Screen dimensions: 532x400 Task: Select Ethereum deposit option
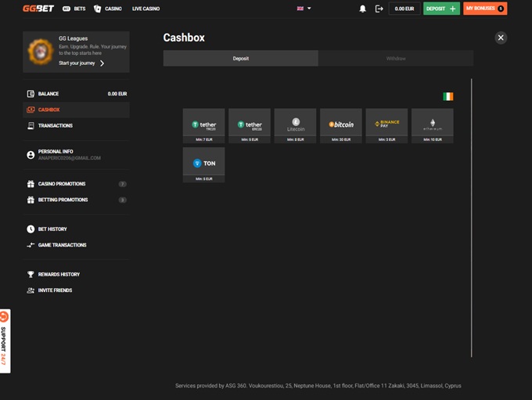(x=432, y=124)
